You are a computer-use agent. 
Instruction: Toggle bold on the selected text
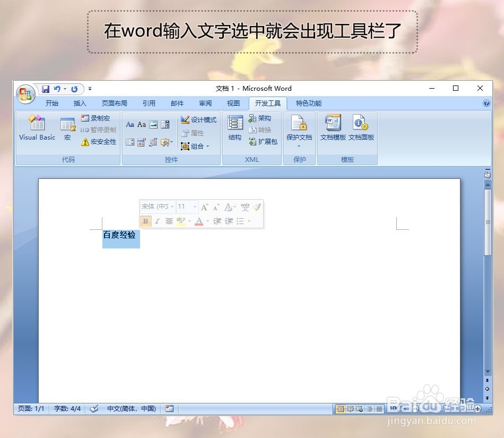click(x=146, y=221)
